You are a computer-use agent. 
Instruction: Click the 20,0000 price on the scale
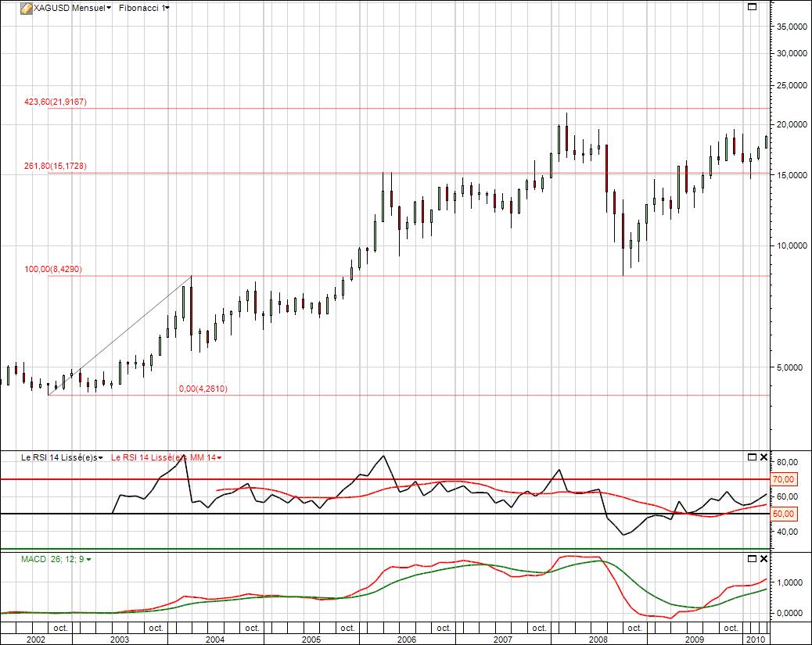(x=791, y=125)
